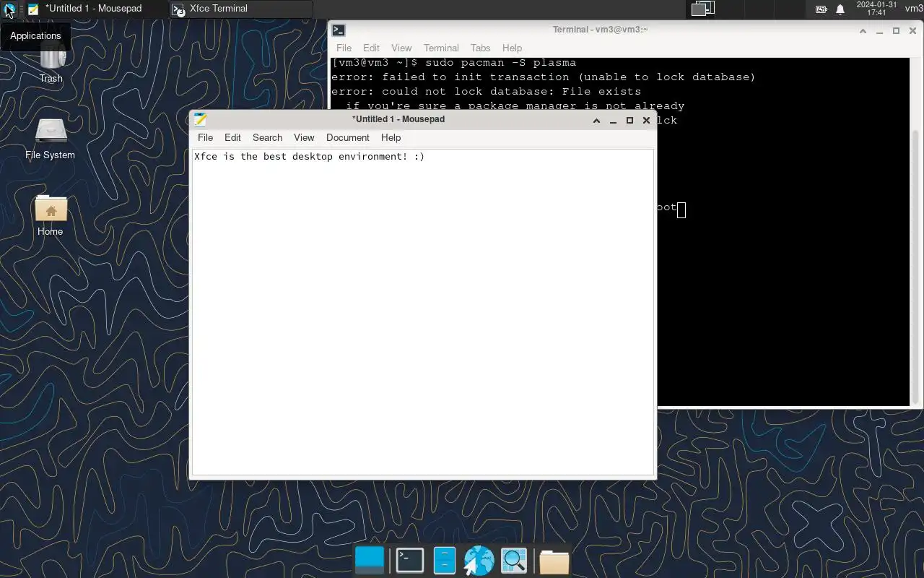
Task: Open Mousepad View menu
Action: pos(304,137)
